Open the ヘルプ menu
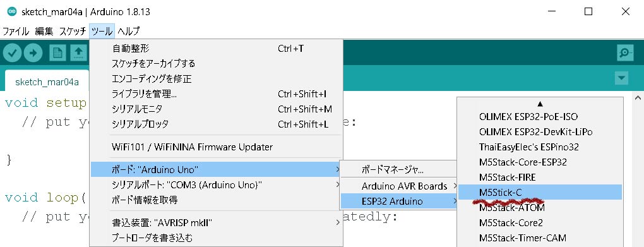Image resolution: width=644 pixels, height=247 pixels. pyautogui.click(x=129, y=31)
